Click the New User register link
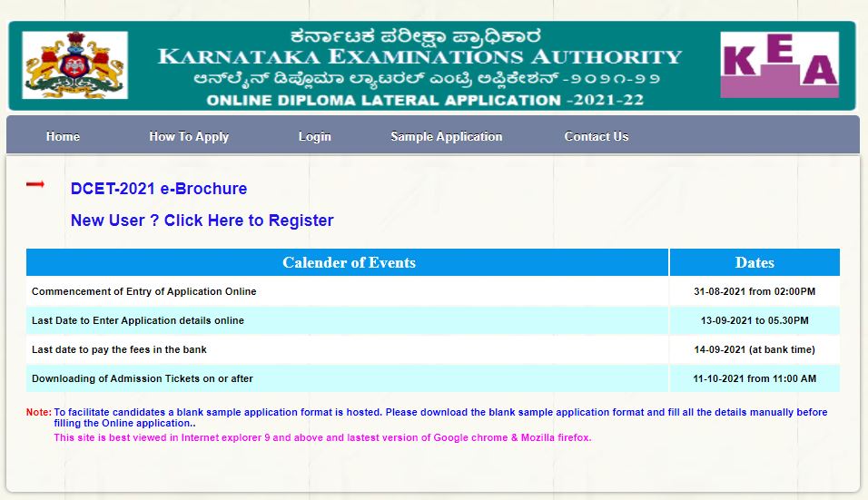Image resolution: width=868 pixels, height=500 pixels. (202, 221)
